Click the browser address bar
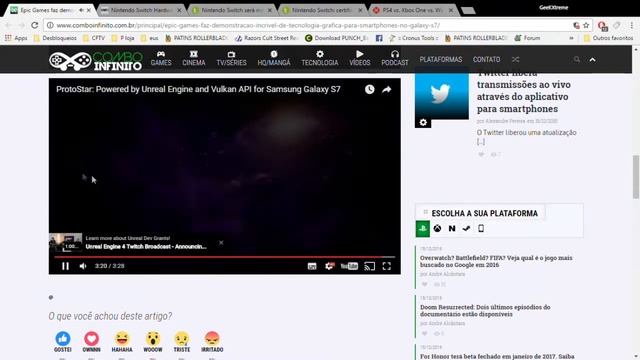The height and width of the screenshot is (360, 640). pyautogui.click(x=310, y=25)
